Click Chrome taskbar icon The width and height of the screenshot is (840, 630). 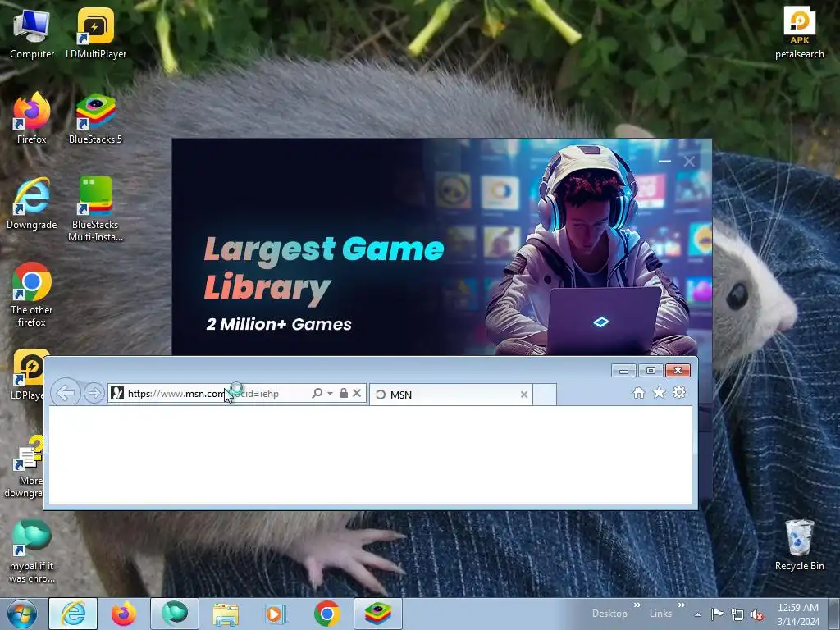327,614
